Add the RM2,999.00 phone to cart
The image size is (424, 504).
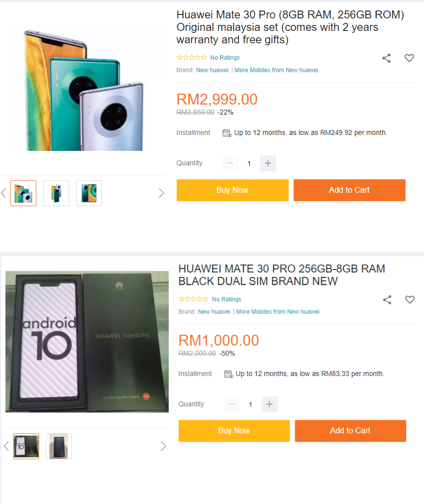[x=349, y=190]
